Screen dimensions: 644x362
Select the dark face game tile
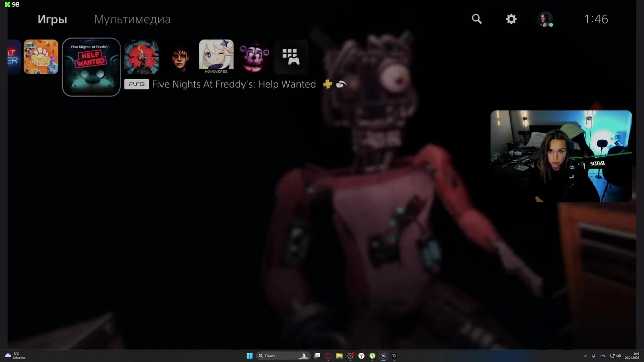pyautogui.click(x=179, y=57)
